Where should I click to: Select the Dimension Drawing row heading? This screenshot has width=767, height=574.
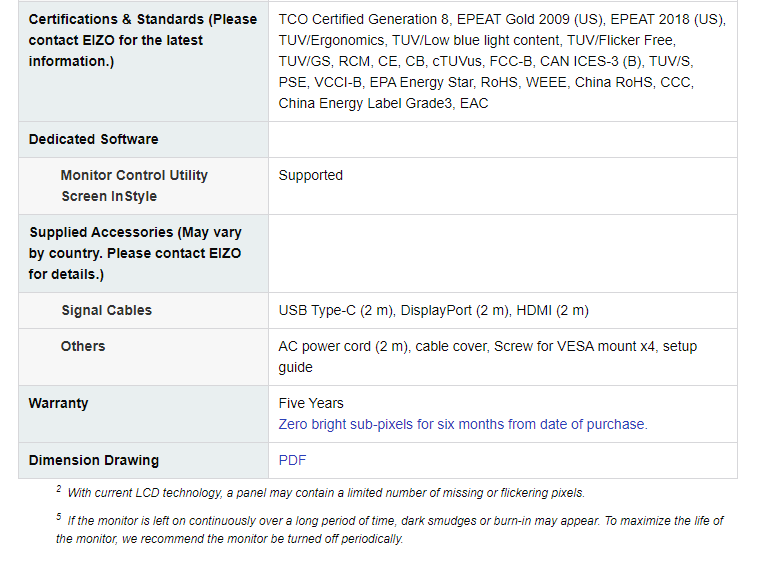[94, 460]
